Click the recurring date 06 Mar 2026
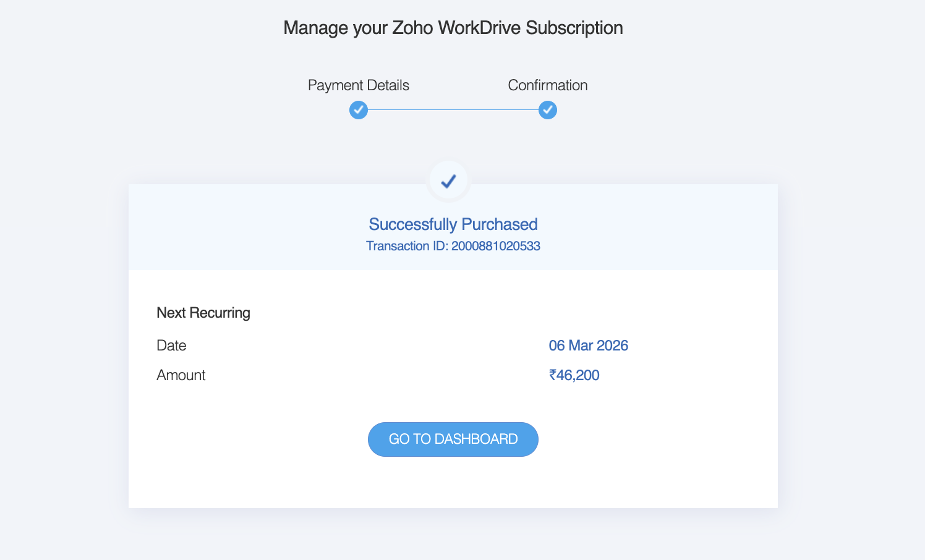Image resolution: width=925 pixels, height=560 pixels. (x=588, y=346)
